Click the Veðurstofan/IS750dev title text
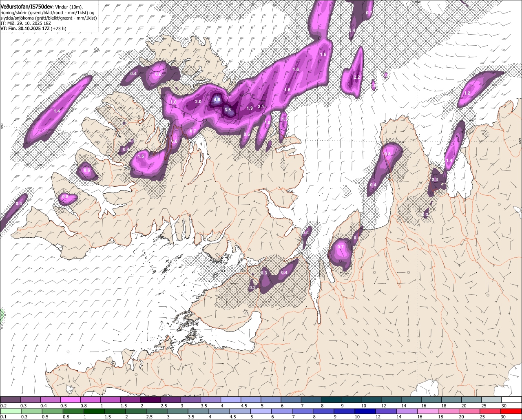This screenshot has height=420, width=522. pos(27,6)
